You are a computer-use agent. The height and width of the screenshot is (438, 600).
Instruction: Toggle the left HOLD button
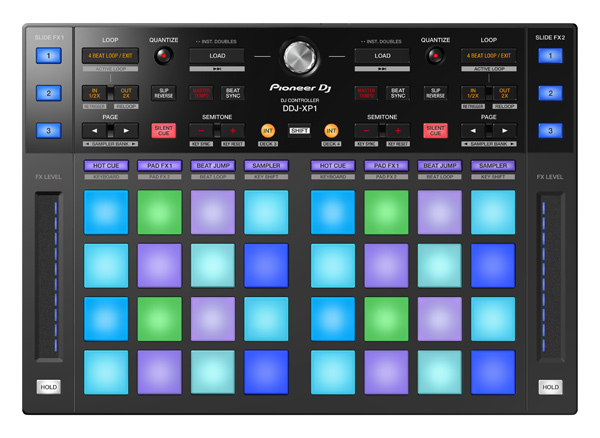(x=49, y=387)
